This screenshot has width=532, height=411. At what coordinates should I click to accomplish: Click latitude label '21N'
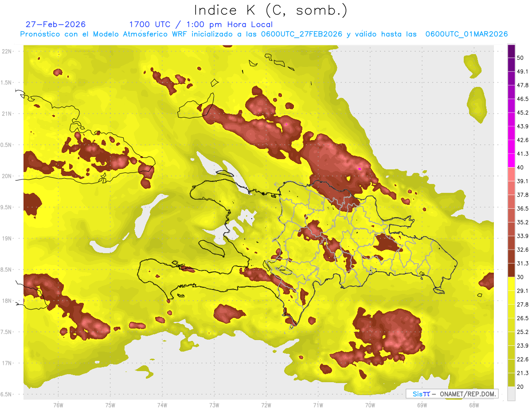(x=8, y=114)
